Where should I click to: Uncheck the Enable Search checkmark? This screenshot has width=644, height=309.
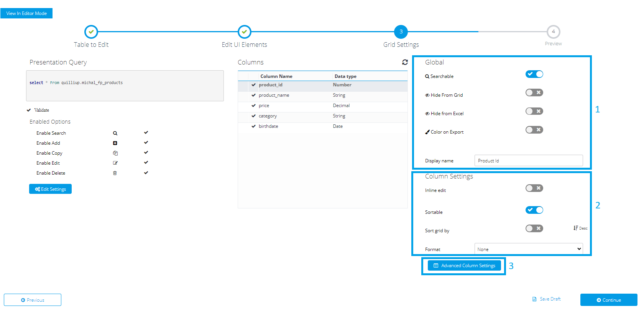click(x=146, y=132)
